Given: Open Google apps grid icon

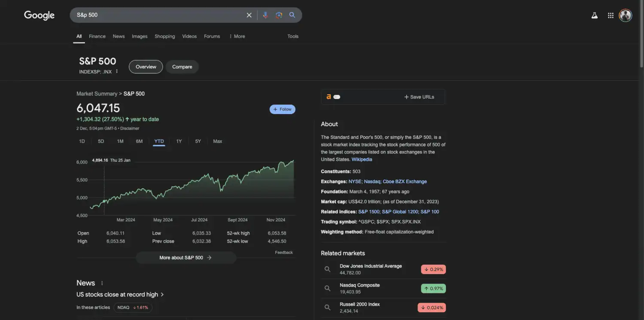Looking at the screenshot, I should click(611, 15).
